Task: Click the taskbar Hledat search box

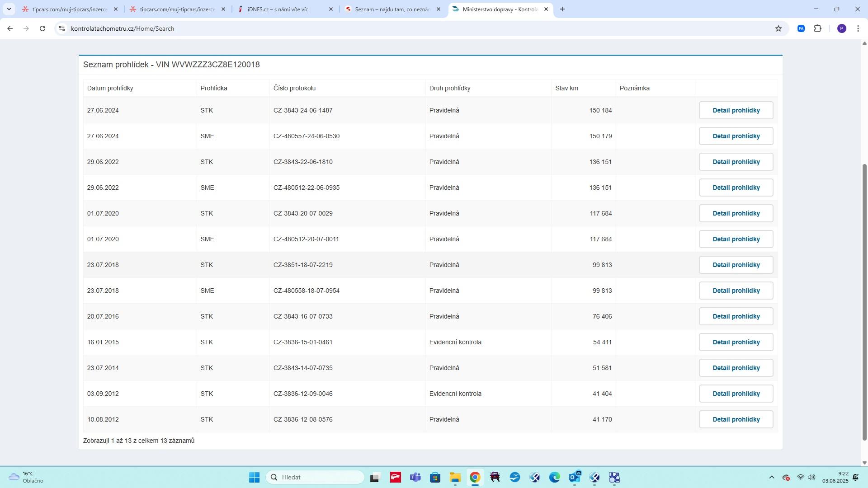Action: click(315, 477)
